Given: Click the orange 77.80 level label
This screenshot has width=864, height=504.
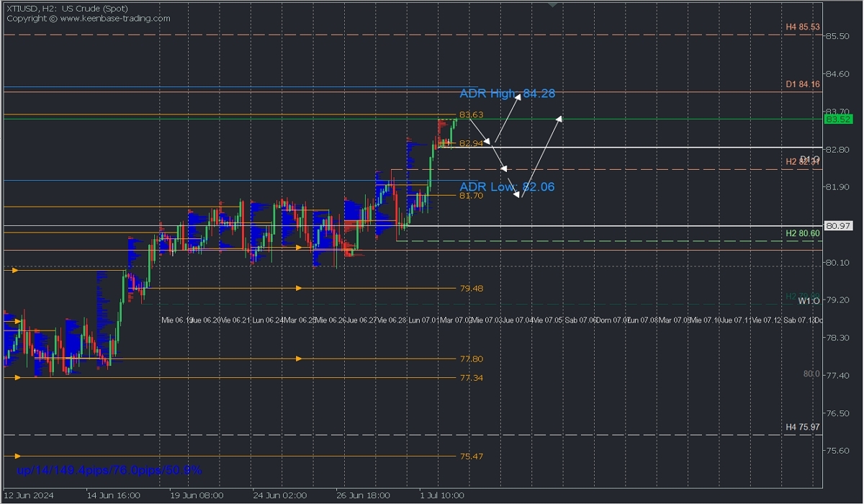Looking at the screenshot, I should point(471,359).
